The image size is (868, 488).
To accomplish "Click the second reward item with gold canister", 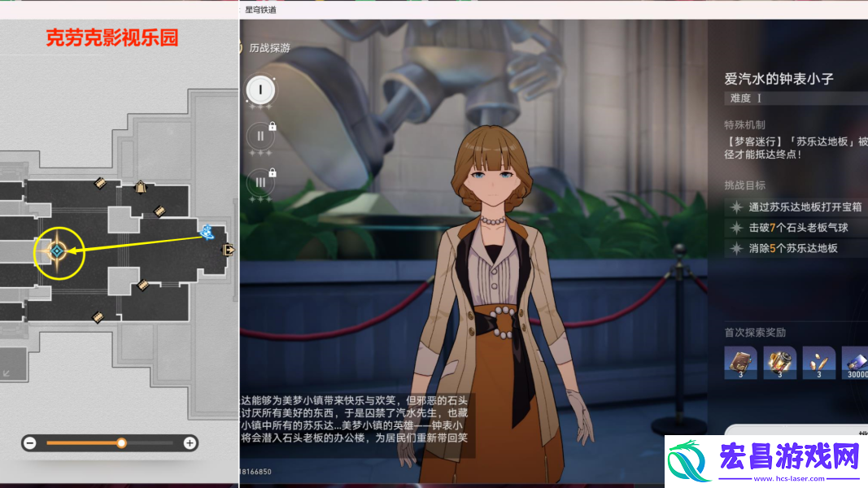I will (x=779, y=363).
